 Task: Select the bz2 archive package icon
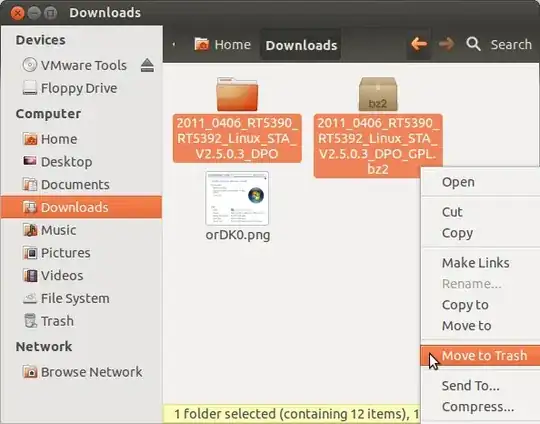[378, 94]
